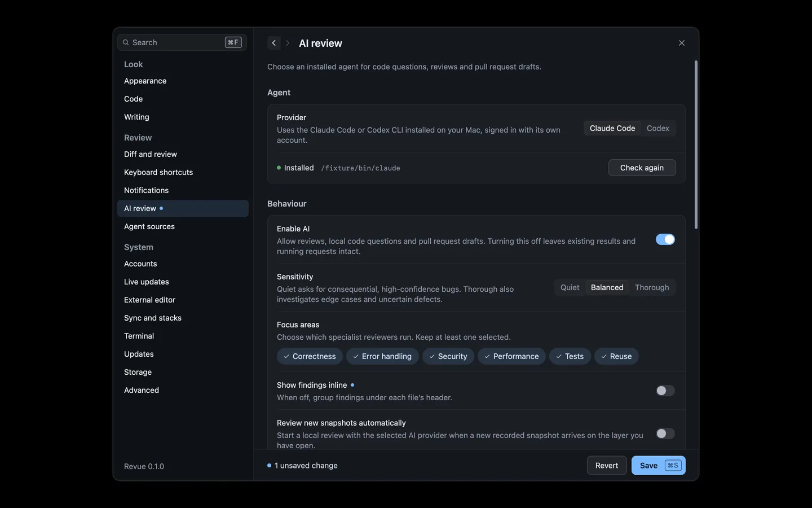Open External editor settings
Image resolution: width=812 pixels, height=508 pixels.
[x=183, y=300]
